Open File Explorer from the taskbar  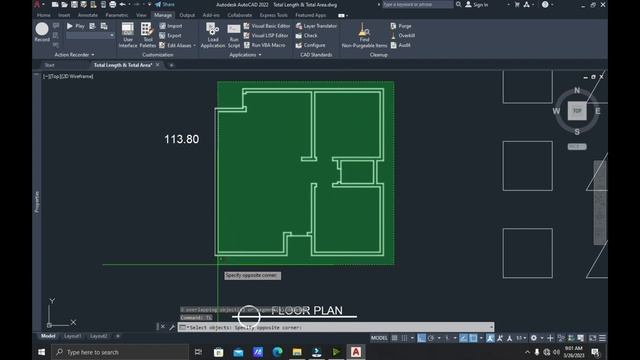pyautogui.click(x=297, y=352)
